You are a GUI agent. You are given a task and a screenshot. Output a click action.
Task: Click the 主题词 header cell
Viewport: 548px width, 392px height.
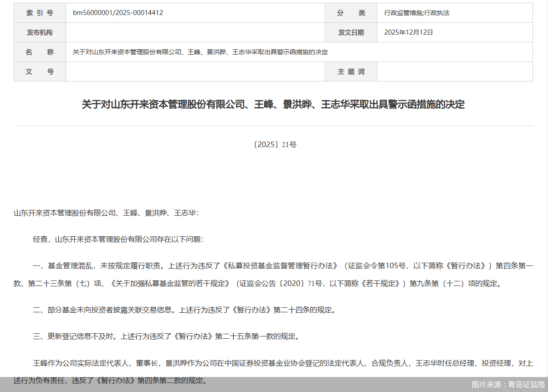351,71
